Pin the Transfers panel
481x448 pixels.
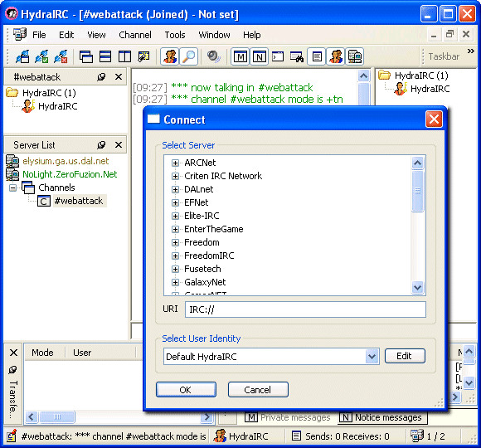click(x=12, y=370)
